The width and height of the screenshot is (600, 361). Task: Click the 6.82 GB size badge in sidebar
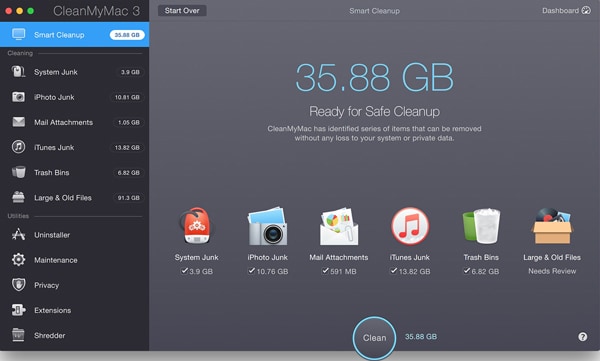tap(129, 173)
